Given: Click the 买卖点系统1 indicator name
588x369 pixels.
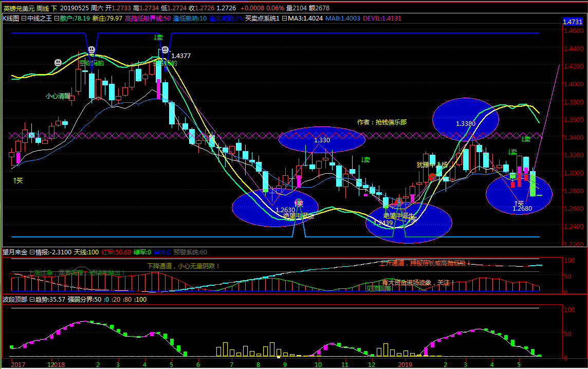Looking at the screenshot, I should 262,19.
